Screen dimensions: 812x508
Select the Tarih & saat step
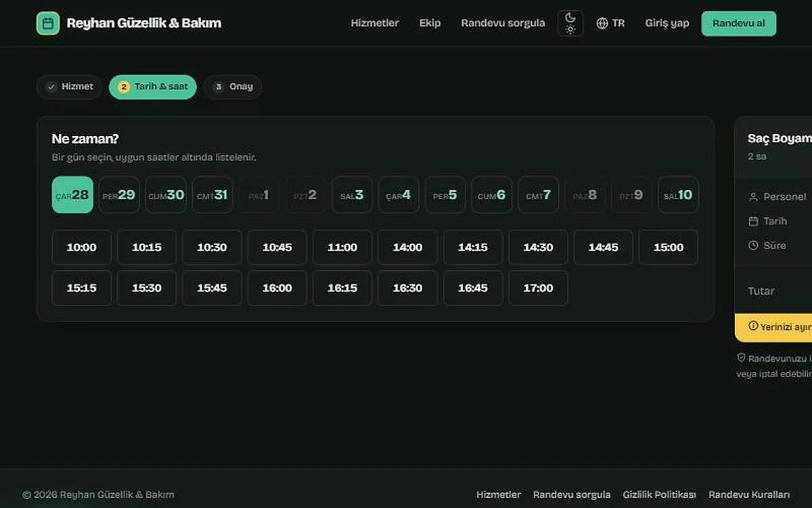click(153, 87)
